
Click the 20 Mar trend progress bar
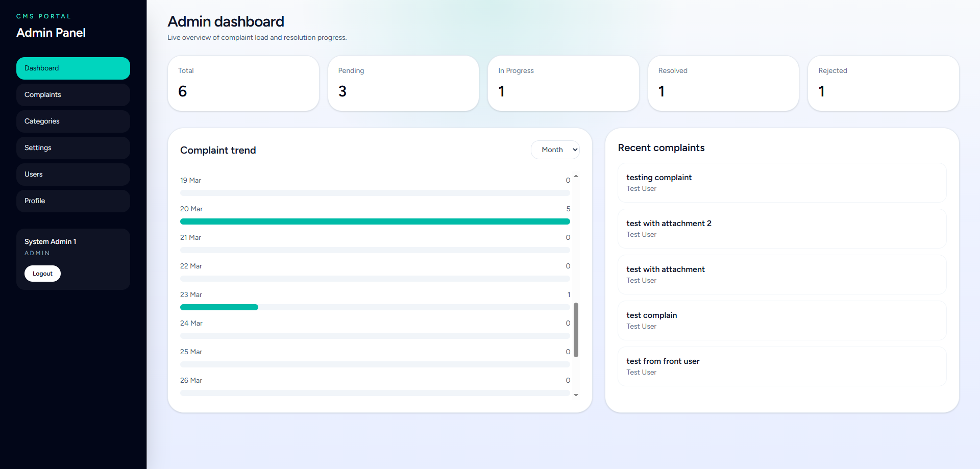point(375,221)
